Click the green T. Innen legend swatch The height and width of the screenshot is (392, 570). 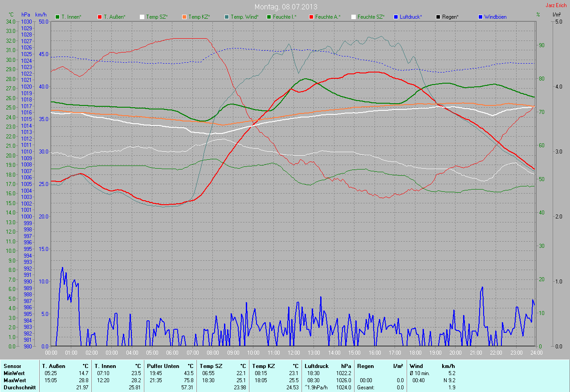(57, 17)
